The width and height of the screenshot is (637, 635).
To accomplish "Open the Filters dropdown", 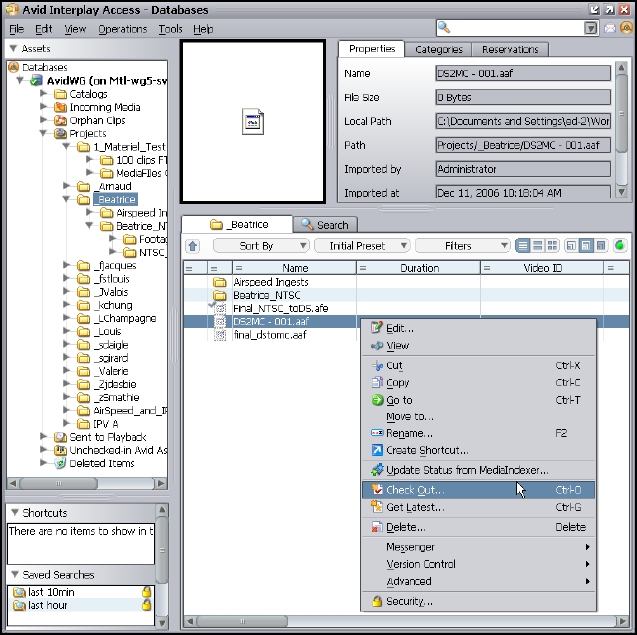I will click(463, 246).
